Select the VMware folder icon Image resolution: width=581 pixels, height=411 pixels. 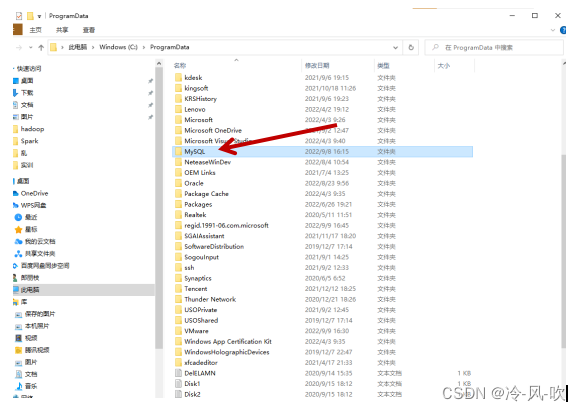coord(179,331)
